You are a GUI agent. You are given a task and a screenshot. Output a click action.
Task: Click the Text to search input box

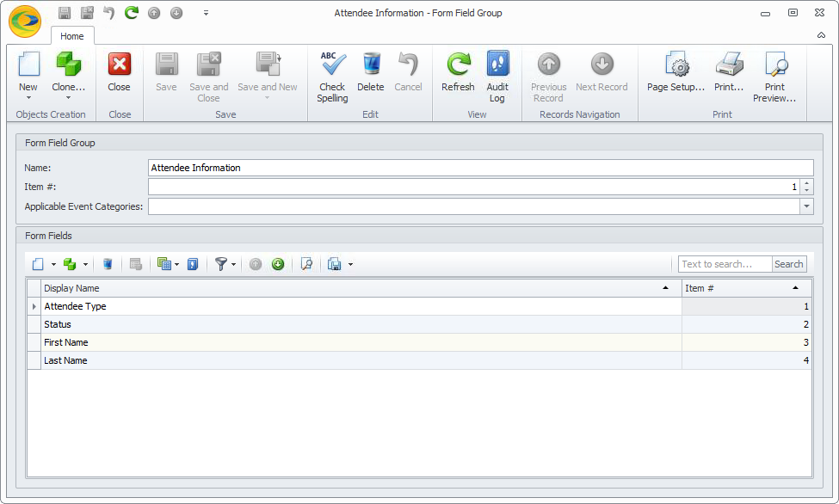(x=725, y=264)
